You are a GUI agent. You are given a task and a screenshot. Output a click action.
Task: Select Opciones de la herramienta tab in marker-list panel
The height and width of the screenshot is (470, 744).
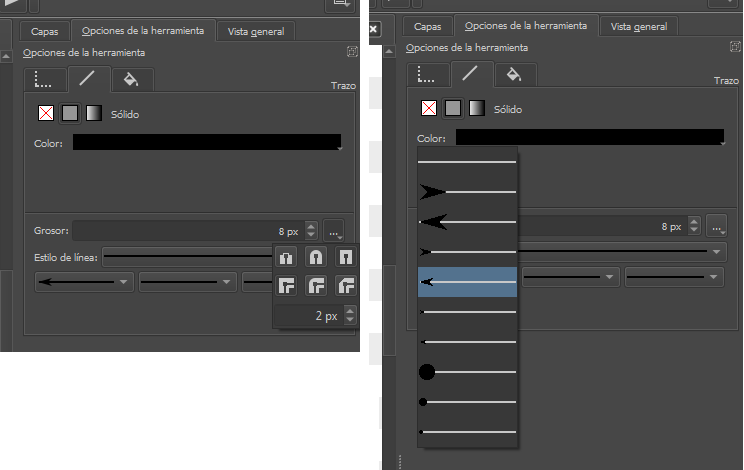[x=526, y=26]
